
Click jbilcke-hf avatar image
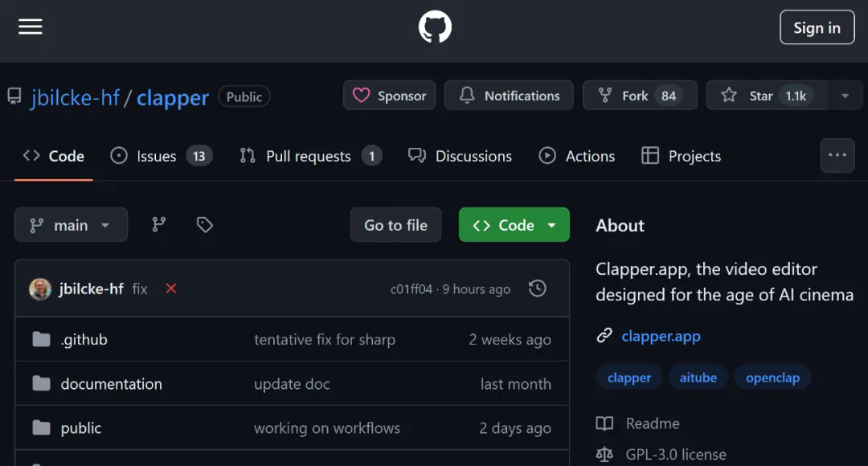40,289
